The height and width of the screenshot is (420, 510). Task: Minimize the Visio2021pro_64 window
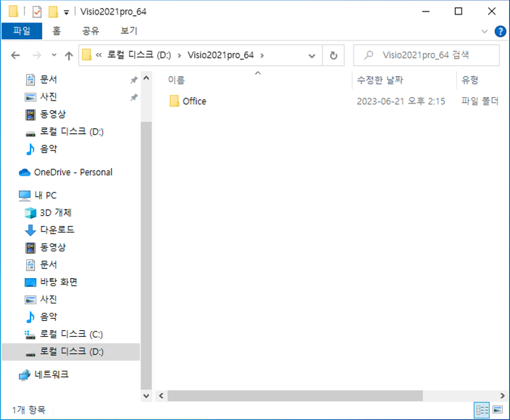426,12
